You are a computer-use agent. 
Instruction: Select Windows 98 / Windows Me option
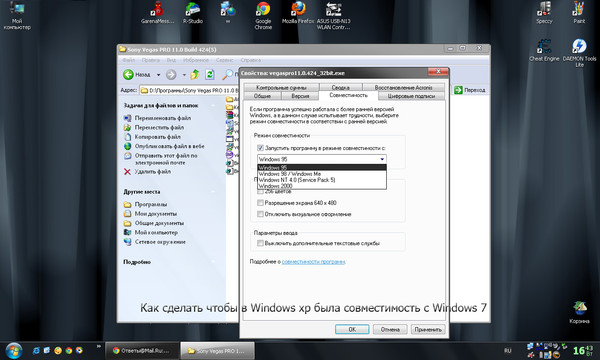[x=322, y=174]
